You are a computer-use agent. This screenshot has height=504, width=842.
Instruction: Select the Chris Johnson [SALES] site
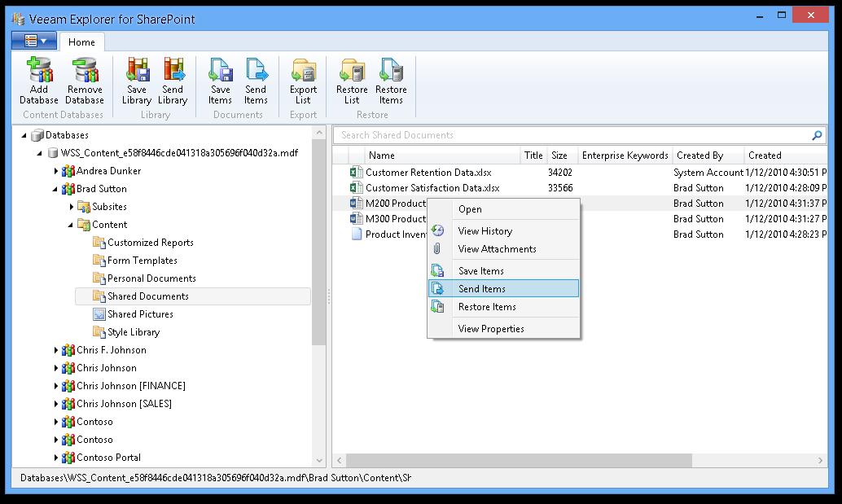pos(124,404)
